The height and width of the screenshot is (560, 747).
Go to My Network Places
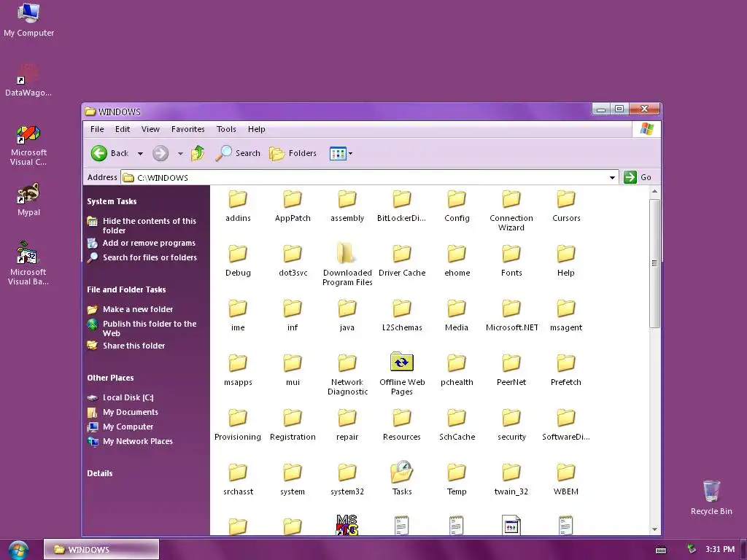130,441
